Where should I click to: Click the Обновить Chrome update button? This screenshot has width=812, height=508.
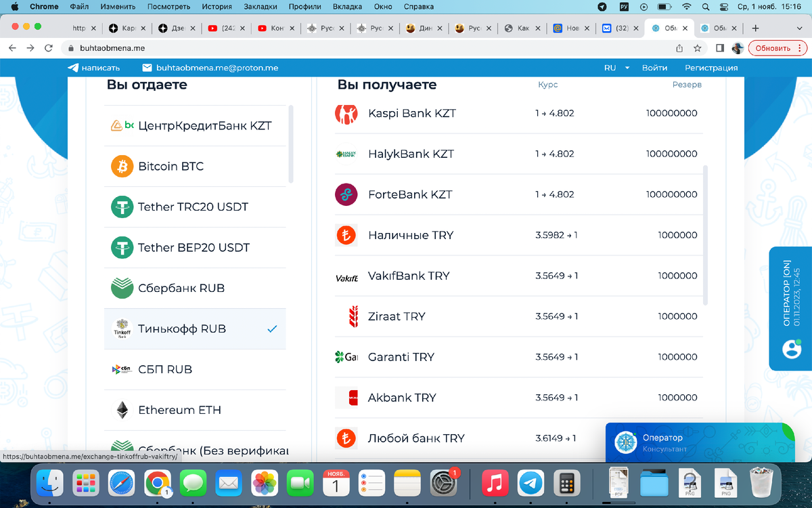777,48
